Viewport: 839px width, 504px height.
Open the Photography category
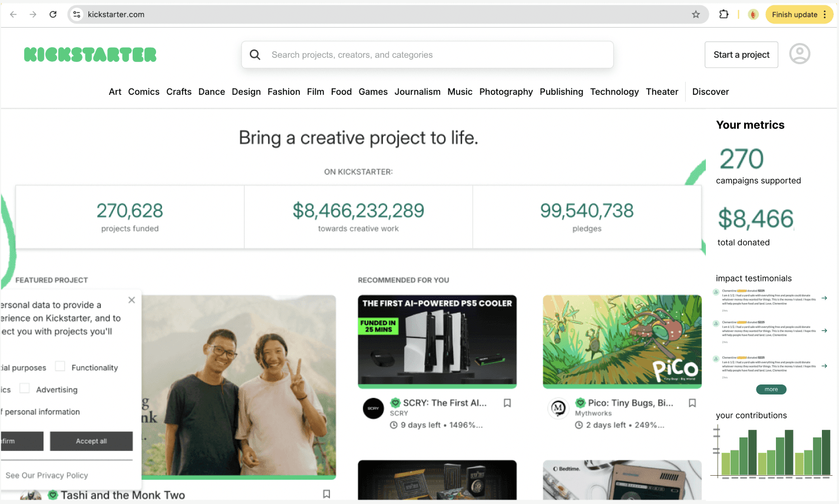tap(506, 92)
